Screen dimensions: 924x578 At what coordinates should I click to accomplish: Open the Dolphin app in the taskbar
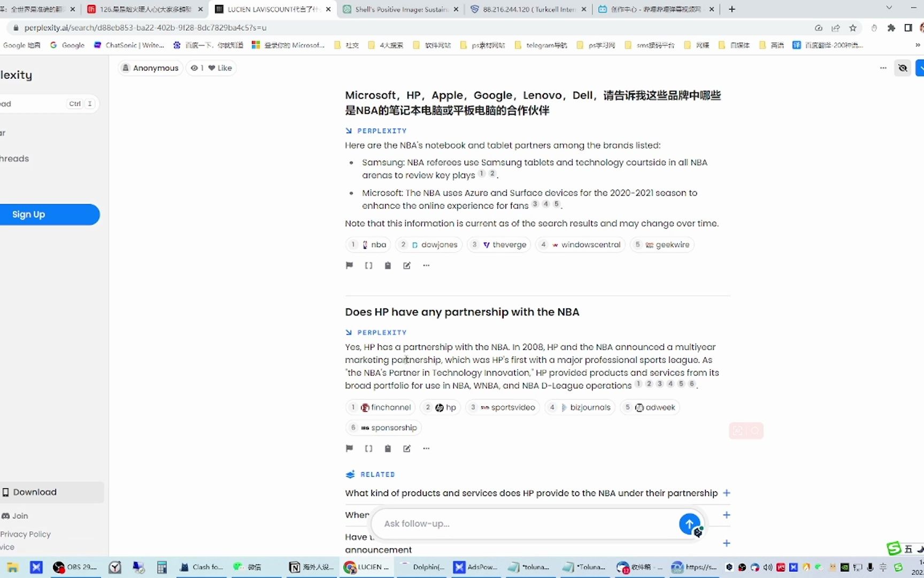point(421,567)
